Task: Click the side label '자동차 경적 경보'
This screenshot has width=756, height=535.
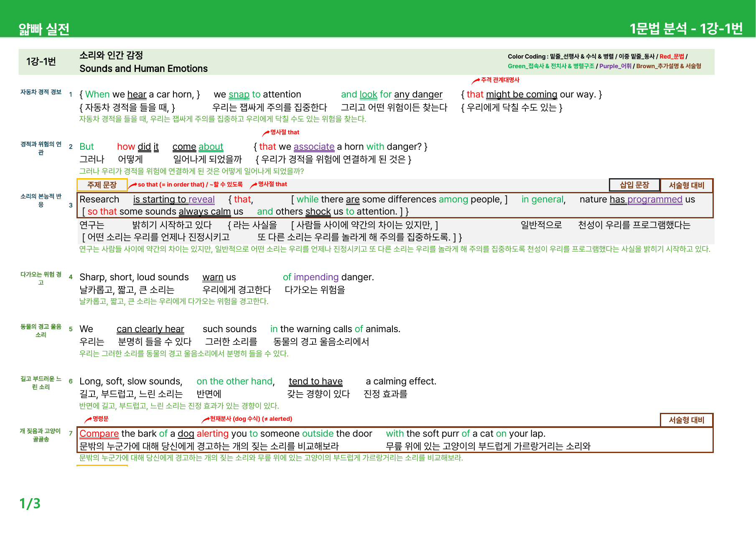Action: [41, 92]
